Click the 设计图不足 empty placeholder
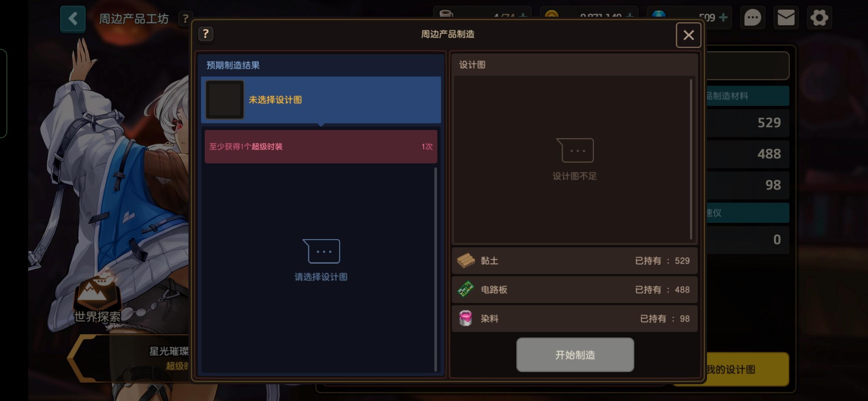 click(575, 160)
